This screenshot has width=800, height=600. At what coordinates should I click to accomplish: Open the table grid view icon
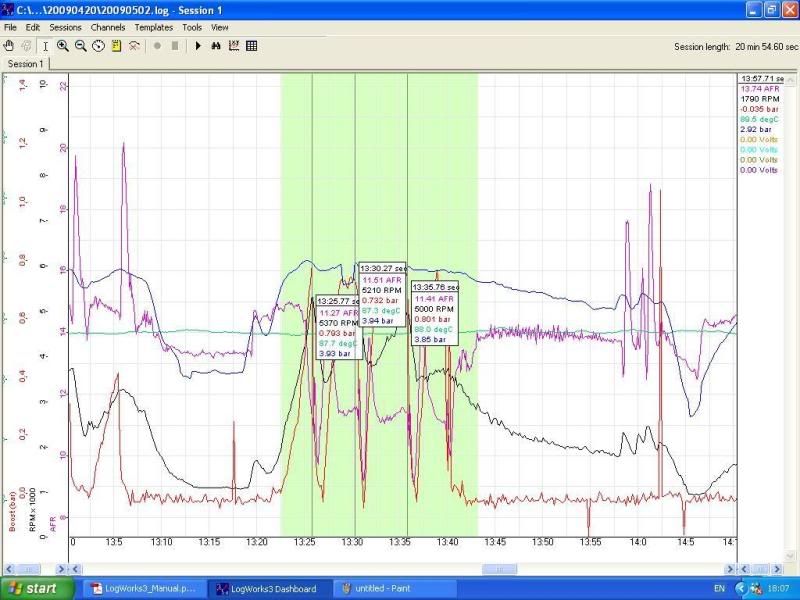(x=251, y=46)
